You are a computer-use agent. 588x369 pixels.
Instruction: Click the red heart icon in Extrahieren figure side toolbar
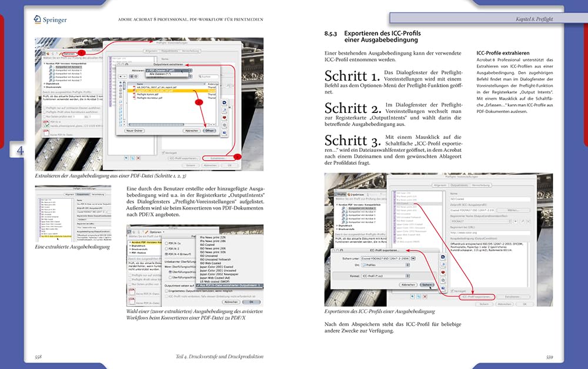pyautogui.click(x=224, y=118)
